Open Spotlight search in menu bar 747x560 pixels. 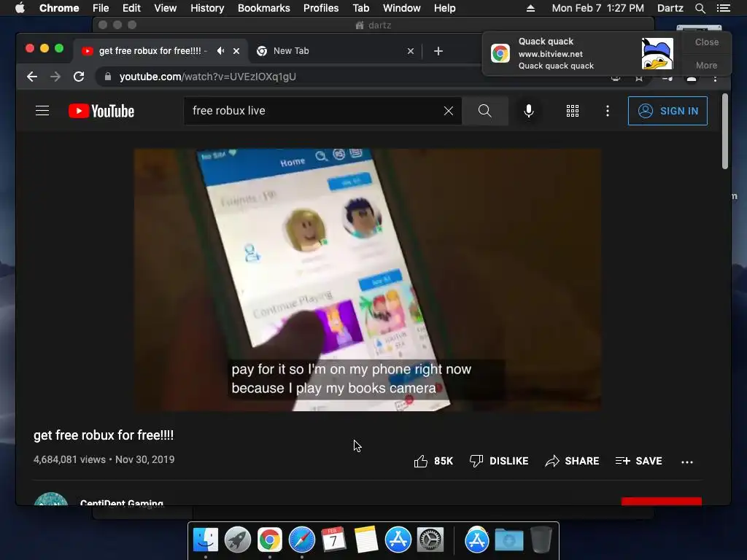coord(700,8)
